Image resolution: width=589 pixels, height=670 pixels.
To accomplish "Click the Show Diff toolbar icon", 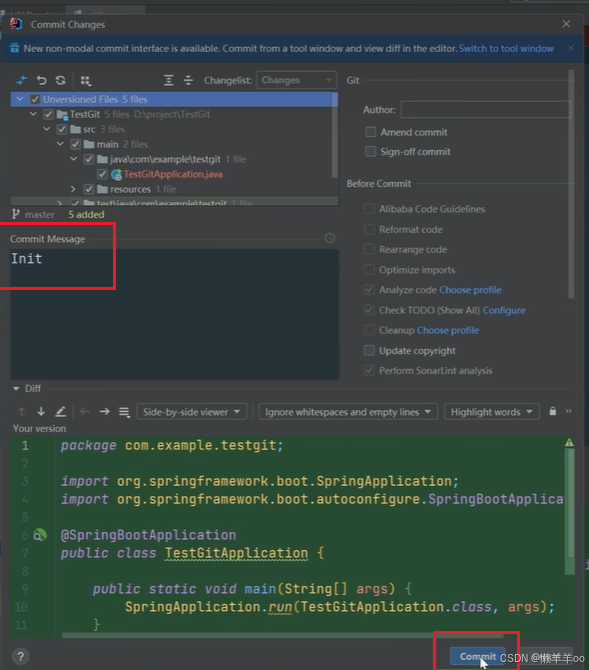I will [x=21, y=80].
